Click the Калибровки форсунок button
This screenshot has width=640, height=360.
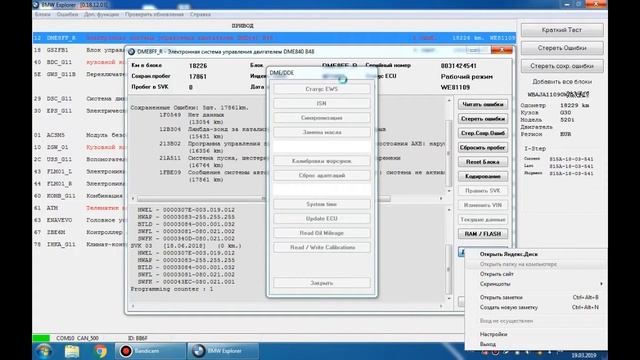(x=322, y=161)
